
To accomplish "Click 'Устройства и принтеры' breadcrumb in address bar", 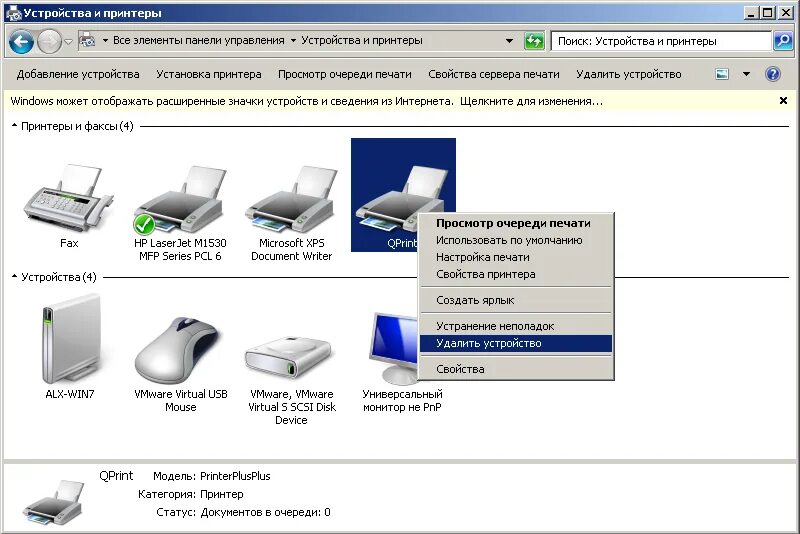I will coord(362,40).
